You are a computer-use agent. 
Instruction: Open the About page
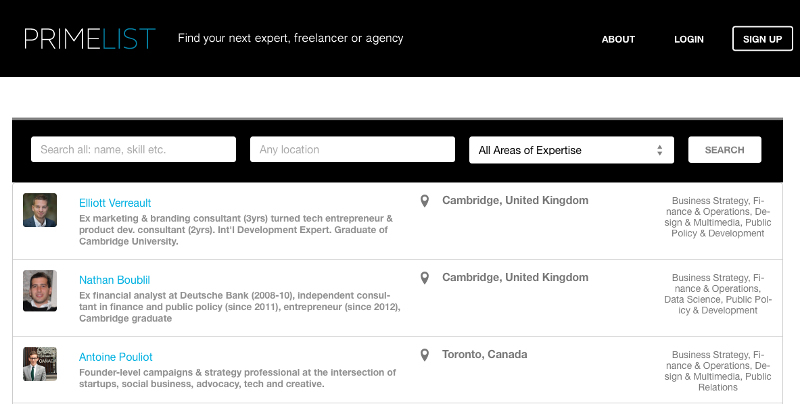(x=618, y=40)
